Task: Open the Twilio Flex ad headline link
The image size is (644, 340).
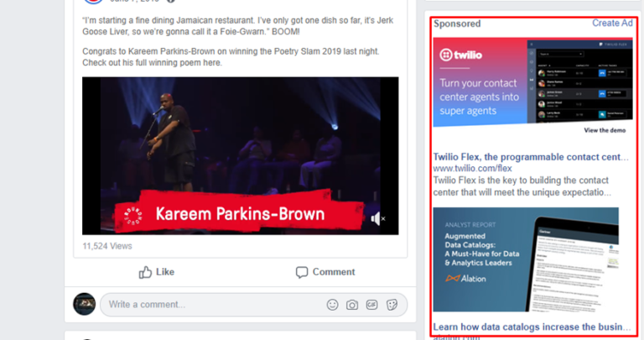Action: coord(530,156)
